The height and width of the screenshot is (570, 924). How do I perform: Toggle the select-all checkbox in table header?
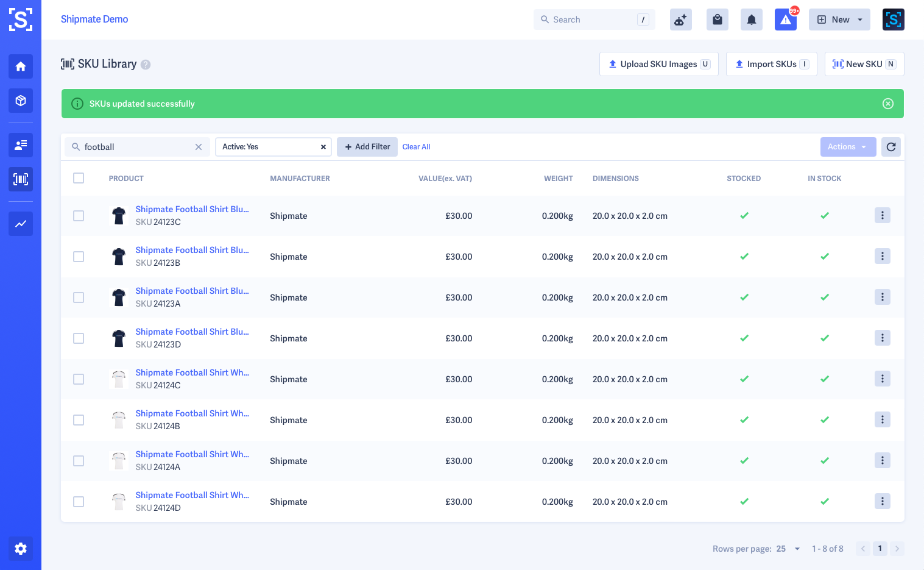[x=79, y=178]
